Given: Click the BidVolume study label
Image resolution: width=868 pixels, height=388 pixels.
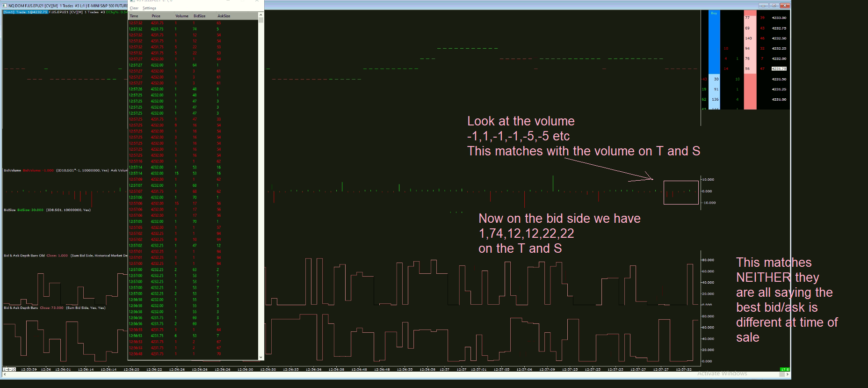Looking at the screenshot, I should 13,170.
